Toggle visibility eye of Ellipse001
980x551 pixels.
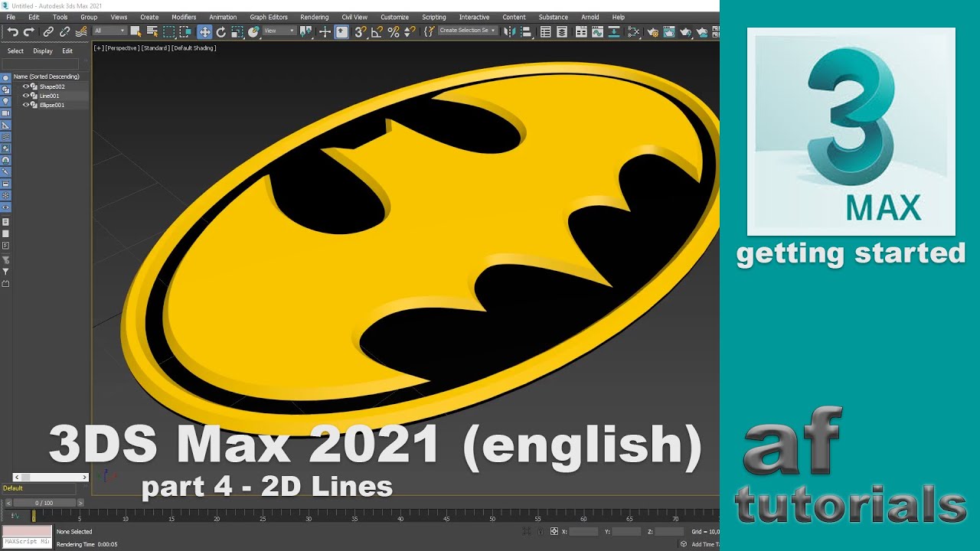tap(26, 105)
